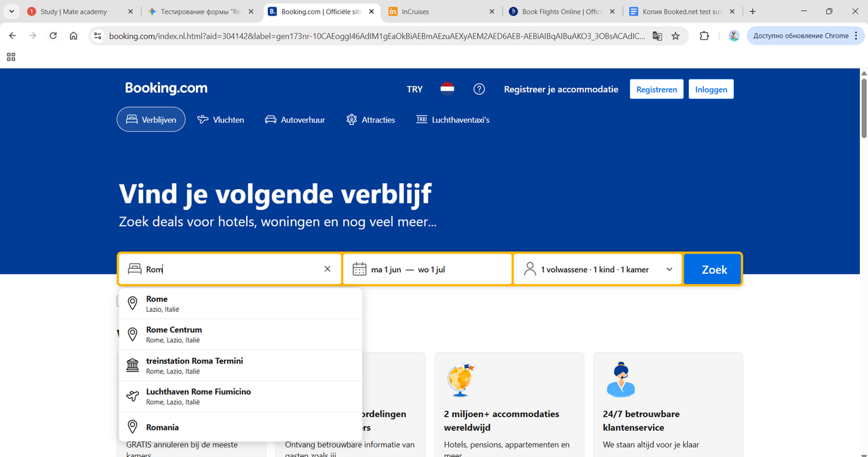Viewport: 868px width, 457px height.
Task: Click the translate page icon
Action: coord(657,36)
